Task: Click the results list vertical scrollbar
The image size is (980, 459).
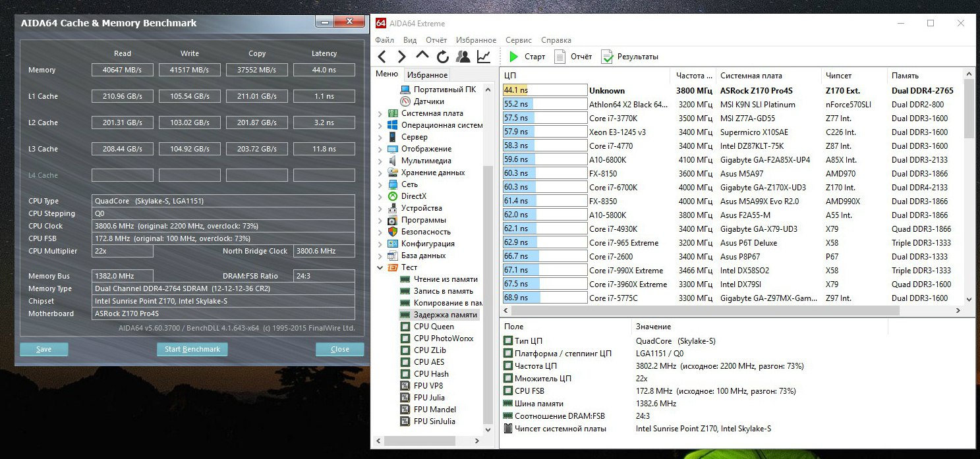Action: [969, 188]
